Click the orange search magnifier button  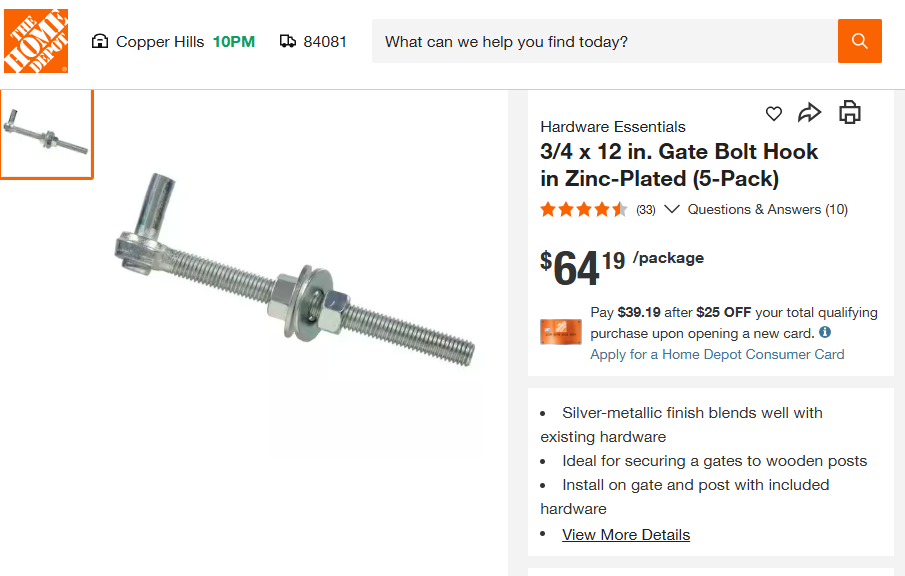[859, 41]
